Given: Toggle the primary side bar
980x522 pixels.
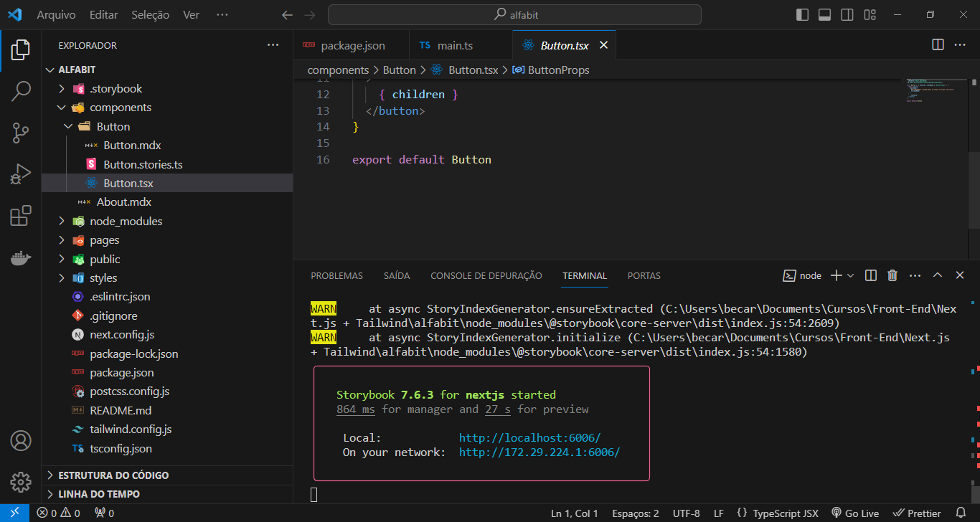Looking at the screenshot, I should point(802,14).
